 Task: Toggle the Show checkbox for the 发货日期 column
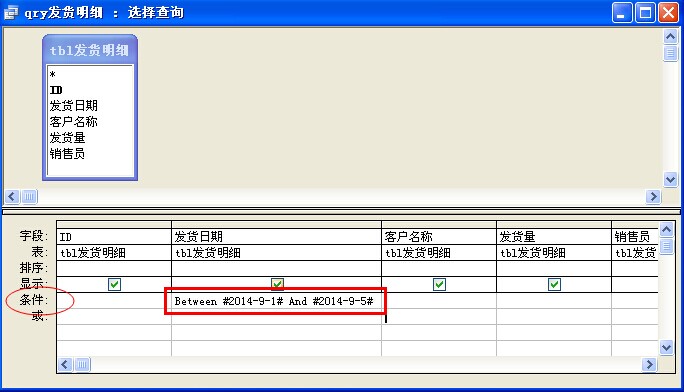[277, 284]
